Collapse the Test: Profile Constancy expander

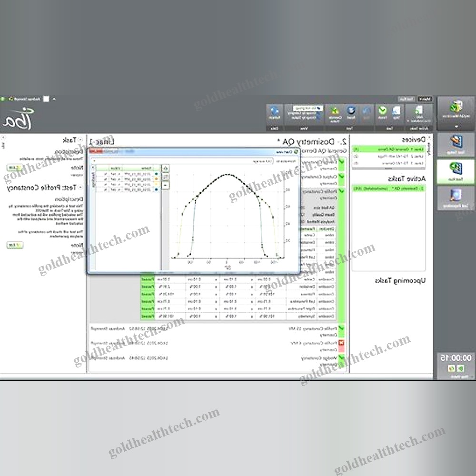(80, 187)
